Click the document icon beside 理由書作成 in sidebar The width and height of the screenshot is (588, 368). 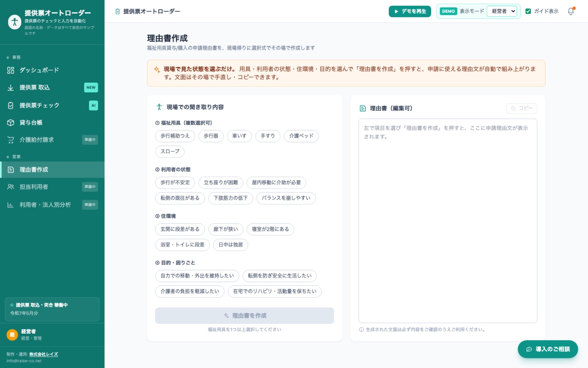11,170
